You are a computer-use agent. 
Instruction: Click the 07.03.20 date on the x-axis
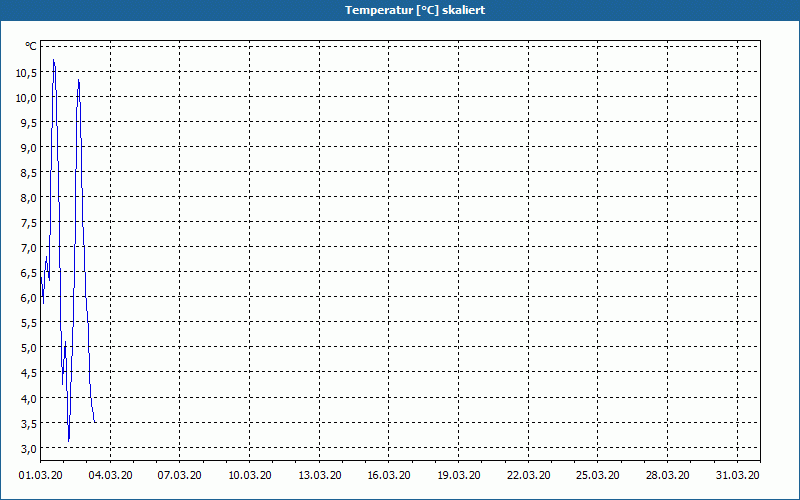click(x=180, y=475)
